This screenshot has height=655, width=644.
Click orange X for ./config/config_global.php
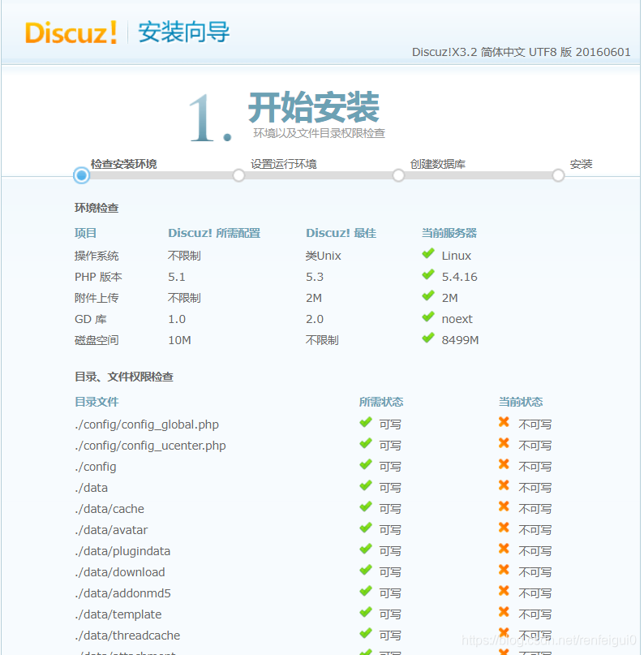[504, 422]
